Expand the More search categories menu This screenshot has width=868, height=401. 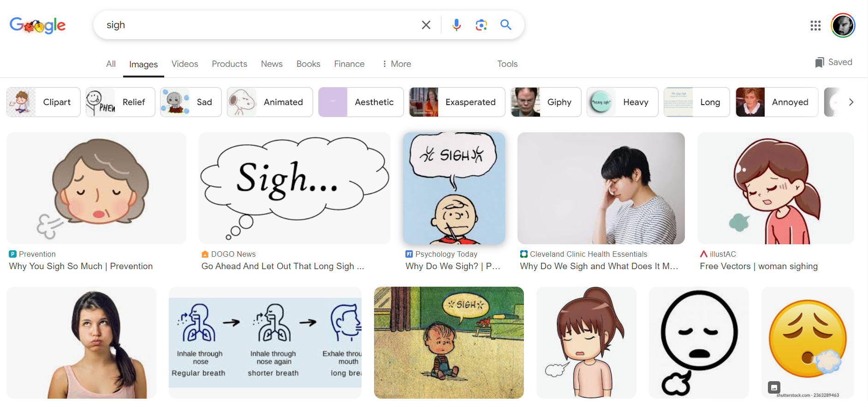[396, 64]
